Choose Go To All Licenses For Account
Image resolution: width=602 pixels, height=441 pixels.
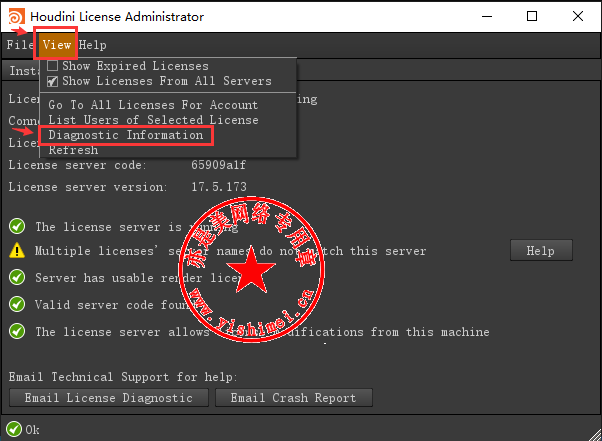pos(153,105)
